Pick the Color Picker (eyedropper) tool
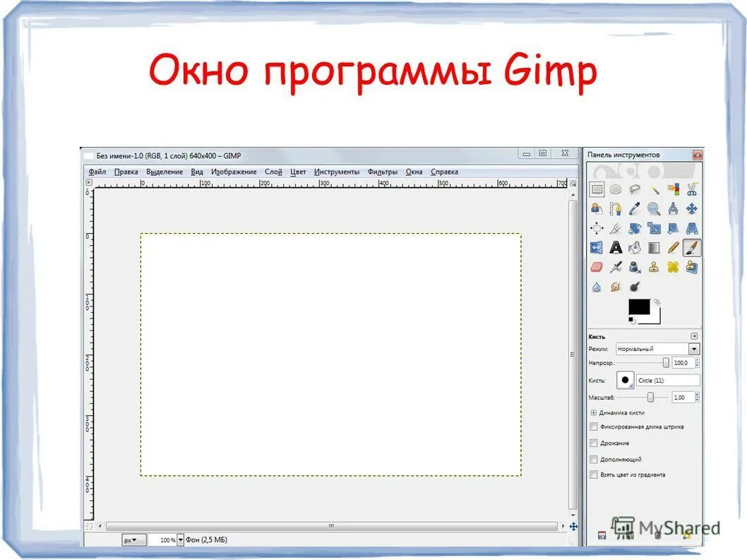Screen dimensions: 747x560 point(635,208)
